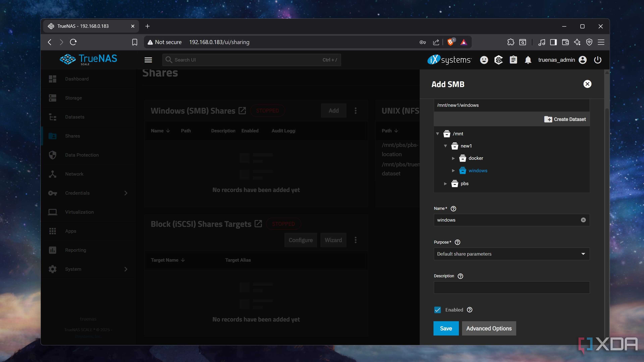The image size is (644, 362).
Task: Click the iXsystems logo
Action: click(449, 60)
